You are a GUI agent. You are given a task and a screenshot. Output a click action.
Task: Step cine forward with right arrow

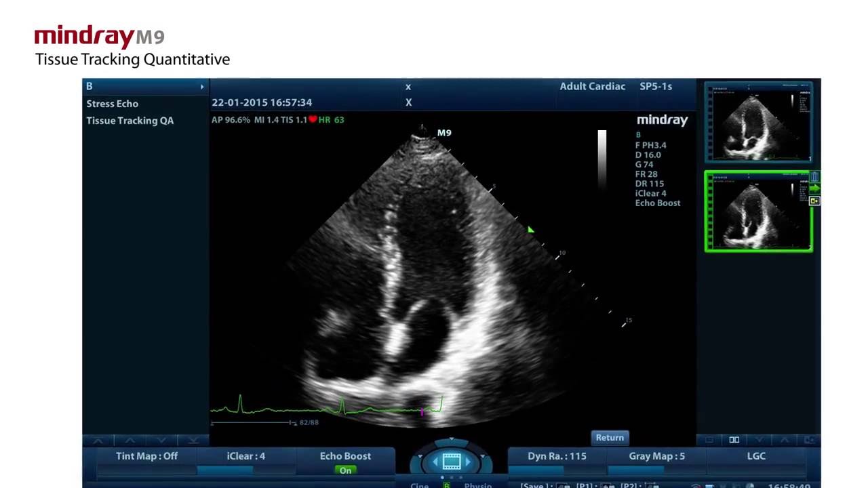tap(468, 462)
